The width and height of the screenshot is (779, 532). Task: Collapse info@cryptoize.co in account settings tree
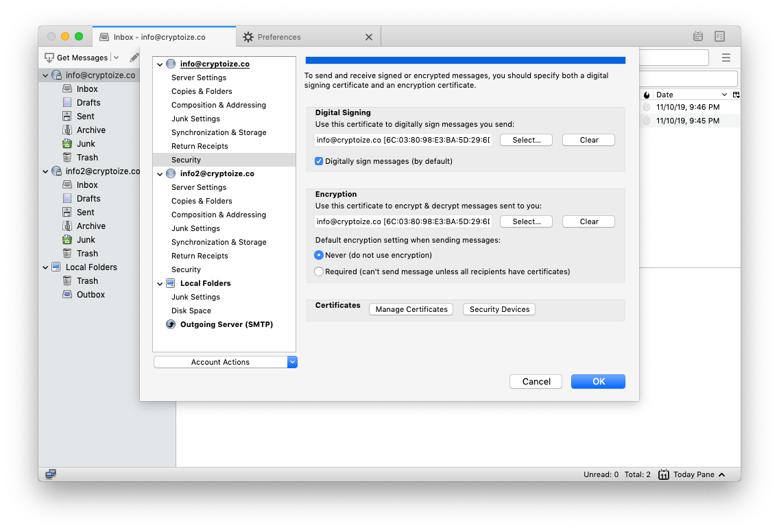click(160, 64)
